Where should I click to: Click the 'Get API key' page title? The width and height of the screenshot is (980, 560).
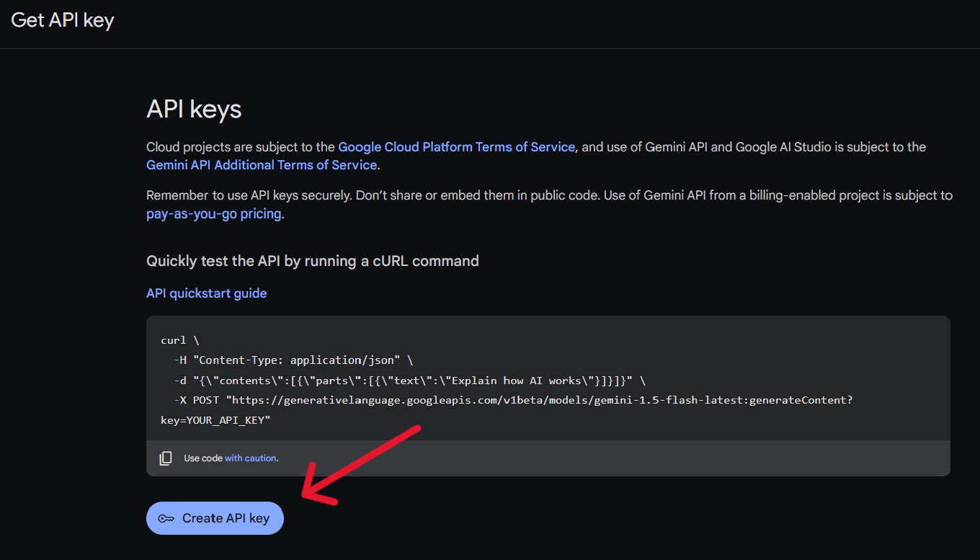tap(63, 20)
